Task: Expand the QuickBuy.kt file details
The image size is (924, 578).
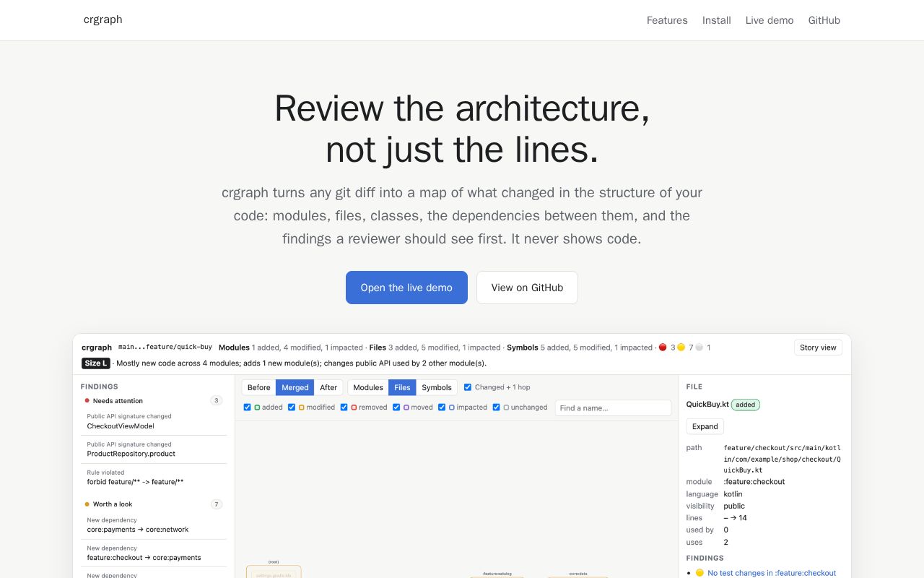Action: (705, 426)
